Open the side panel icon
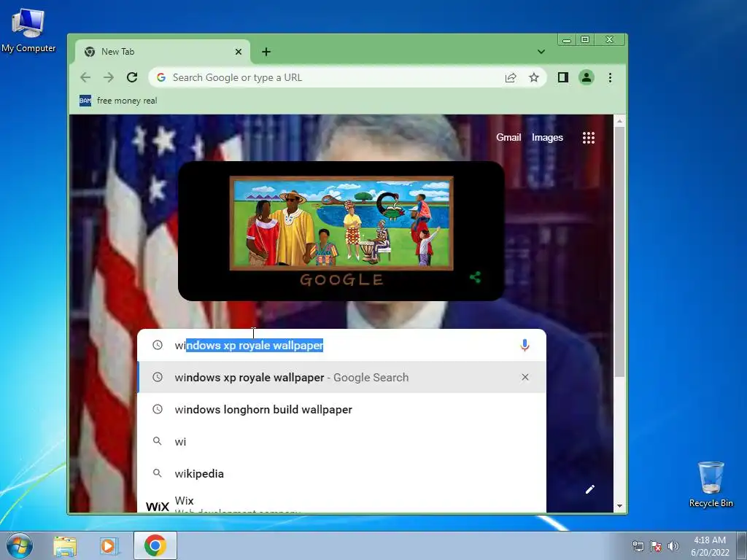747x560 pixels. [x=562, y=77]
